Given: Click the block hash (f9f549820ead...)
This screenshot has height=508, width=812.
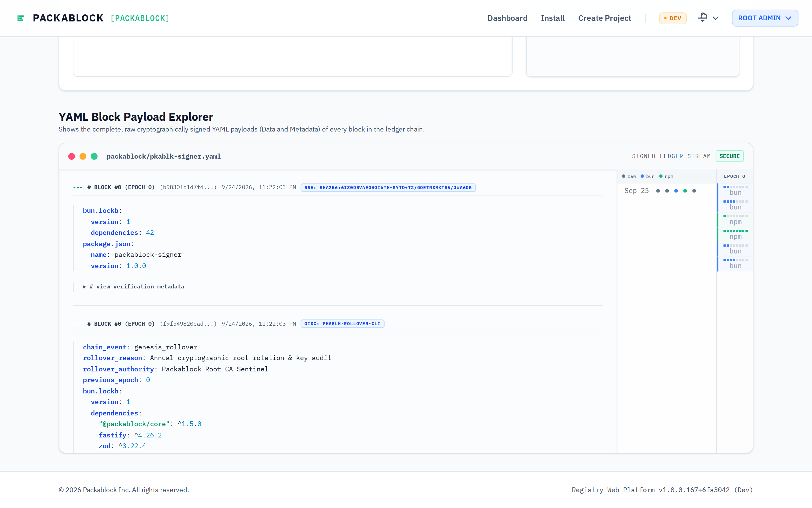Looking at the screenshot, I should [188, 324].
